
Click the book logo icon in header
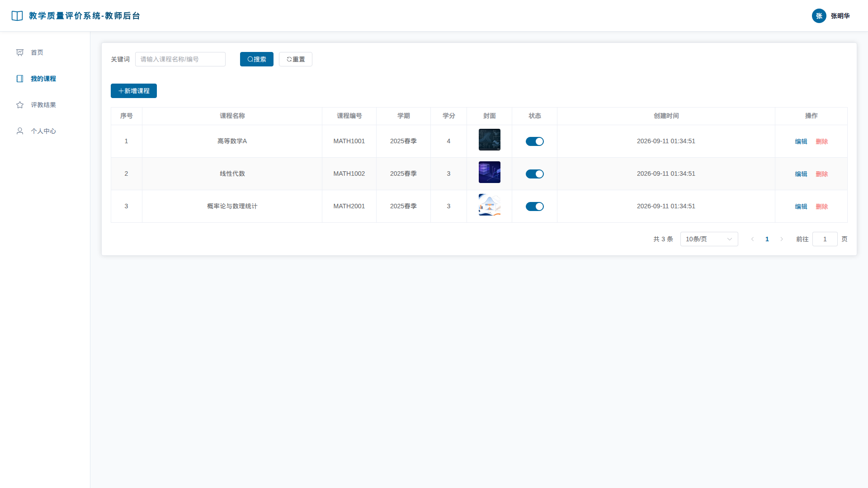click(x=17, y=16)
